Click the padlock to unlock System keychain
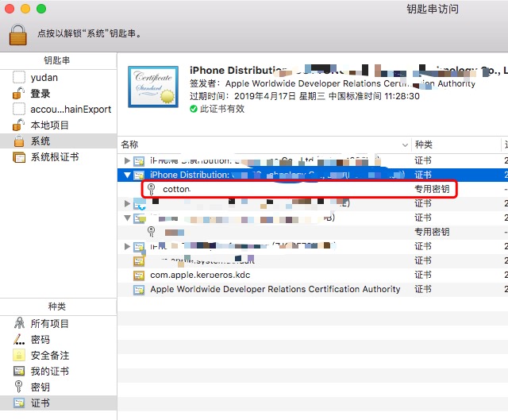The width and height of the screenshot is (508, 420). pyautogui.click(x=17, y=35)
